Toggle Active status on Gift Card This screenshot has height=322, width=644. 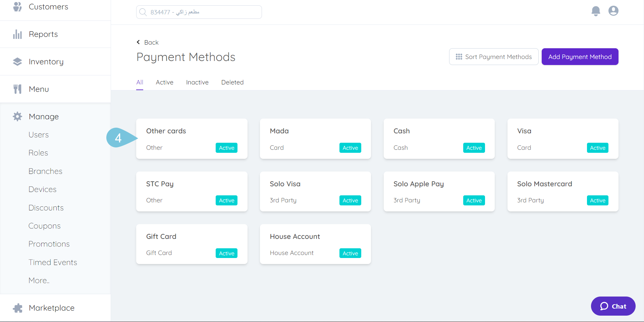(x=226, y=253)
